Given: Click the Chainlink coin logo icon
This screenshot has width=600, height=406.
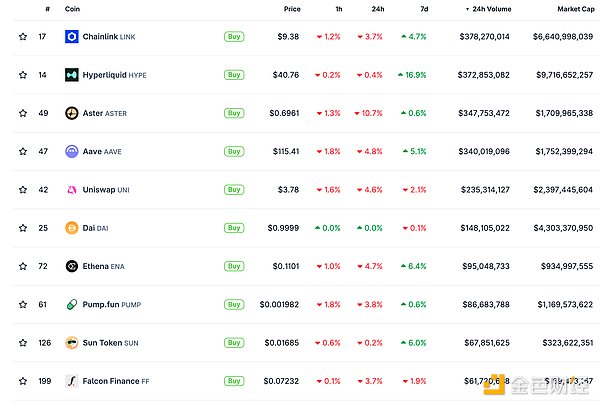Looking at the screenshot, I should [72, 37].
